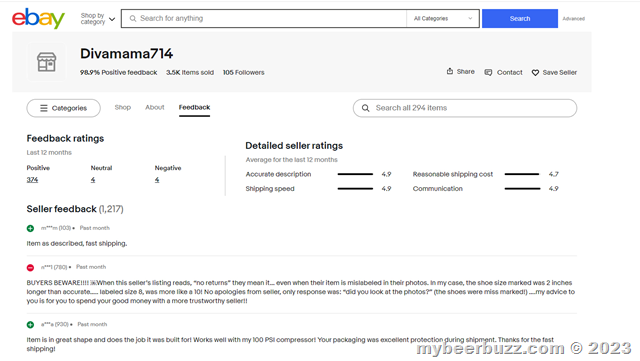Open the Advanced search link
This screenshot has width=640, height=361.
click(x=573, y=19)
